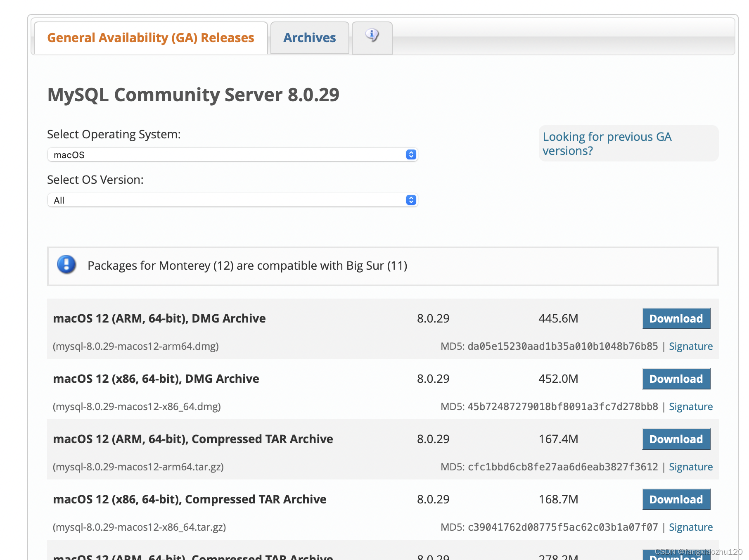Click the Monterey compatibility notice text

(x=247, y=266)
